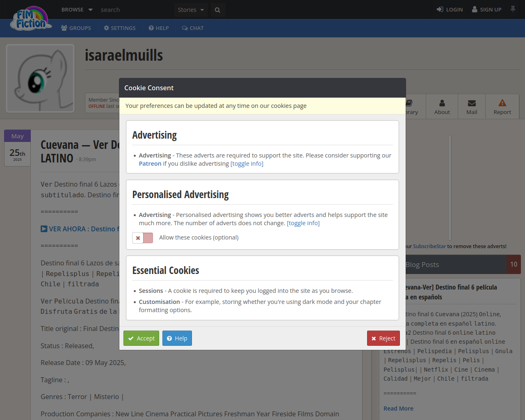Click toggle info under Advertising section

point(247,164)
